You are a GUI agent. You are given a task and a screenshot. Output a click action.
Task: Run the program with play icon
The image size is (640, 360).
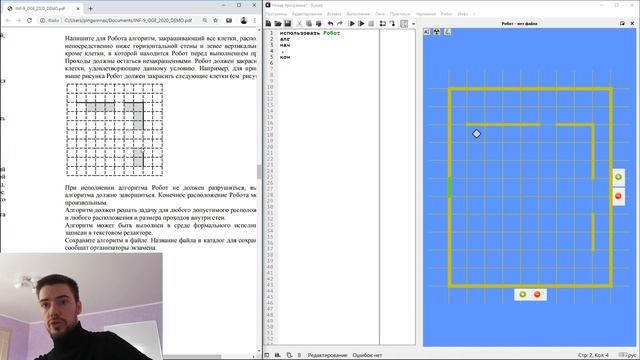tap(352, 24)
